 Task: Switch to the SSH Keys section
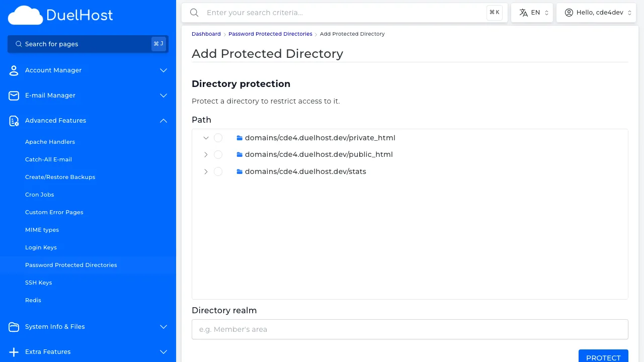click(x=38, y=283)
